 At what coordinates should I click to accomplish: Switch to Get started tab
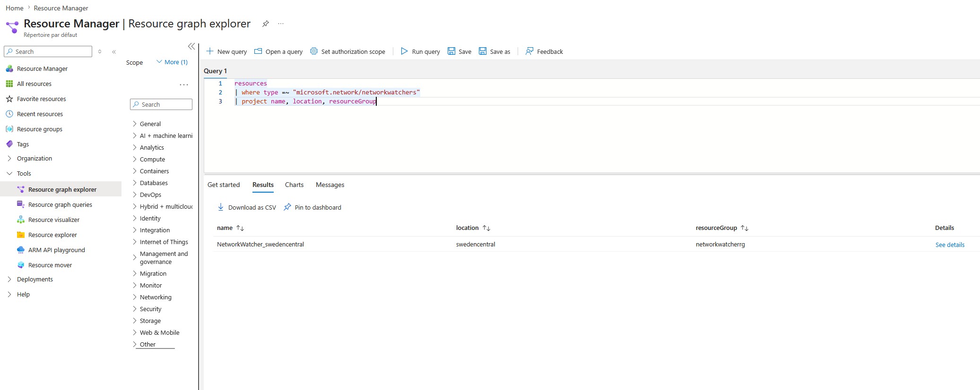click(x=224, y=185)
